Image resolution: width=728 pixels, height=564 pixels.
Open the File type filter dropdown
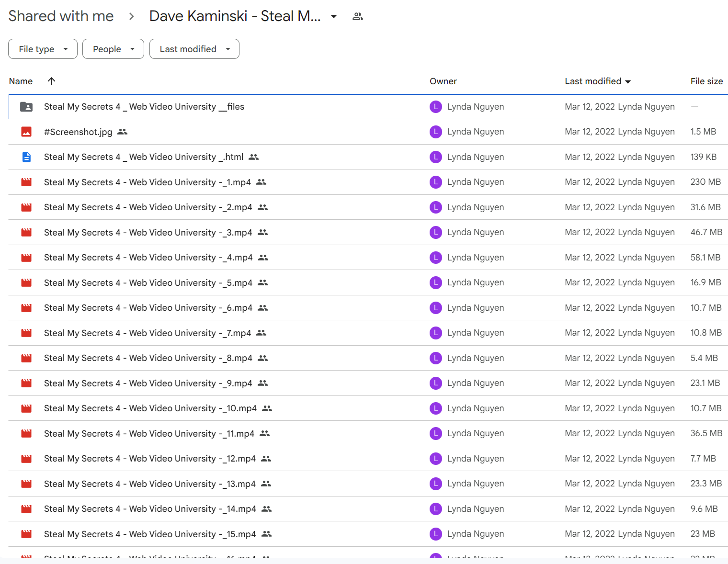click(43, 49)
